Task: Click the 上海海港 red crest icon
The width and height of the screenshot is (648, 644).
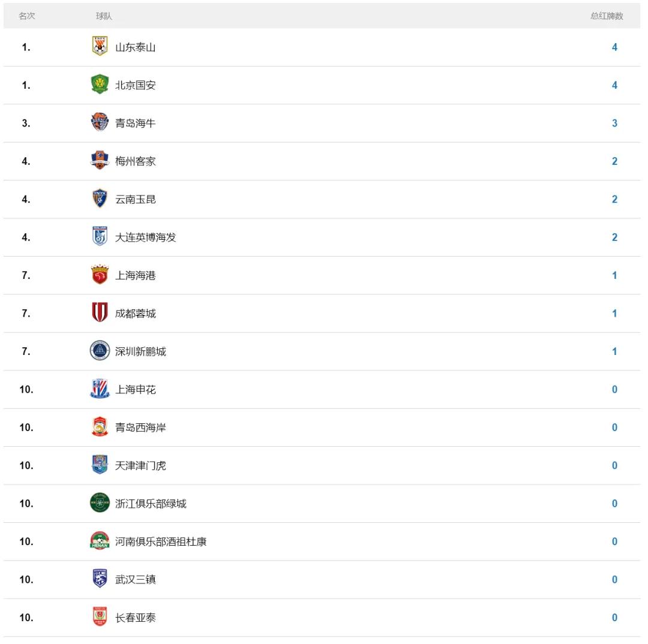Action: (100, 275)
